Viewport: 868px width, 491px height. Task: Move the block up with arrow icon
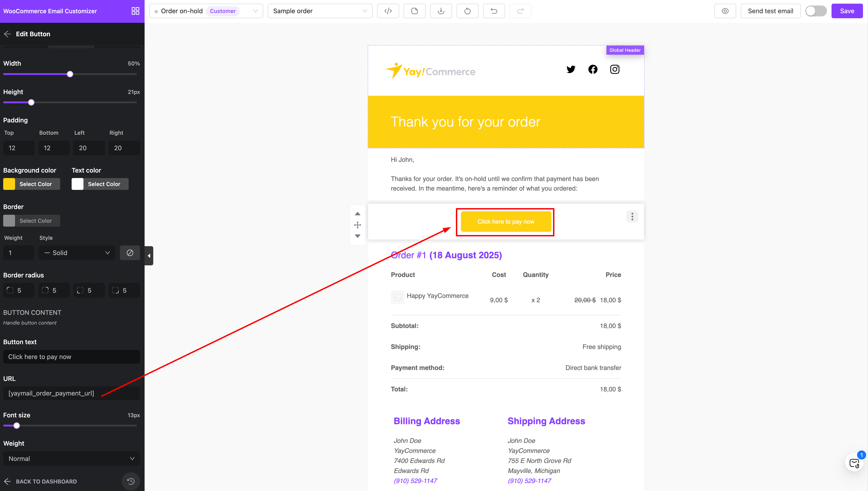[x=358, y=214]
